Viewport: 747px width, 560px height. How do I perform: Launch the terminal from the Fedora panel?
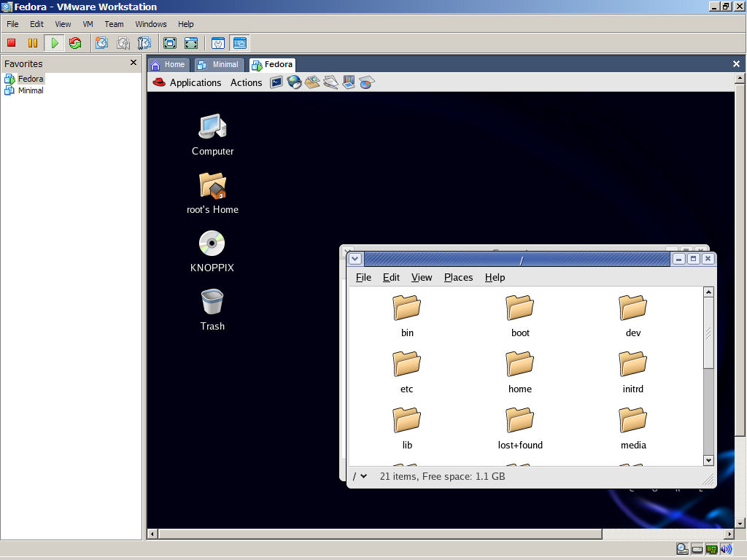pyautogui.click(x=276, y=82)
